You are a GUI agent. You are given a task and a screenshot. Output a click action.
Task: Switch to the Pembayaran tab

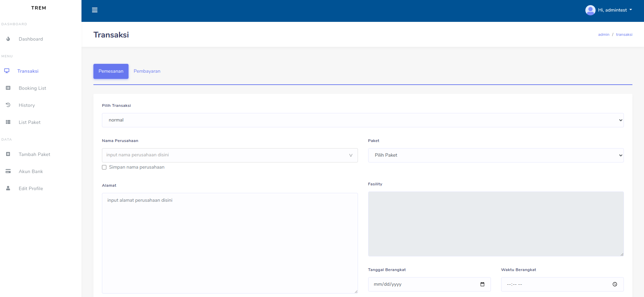147,71
